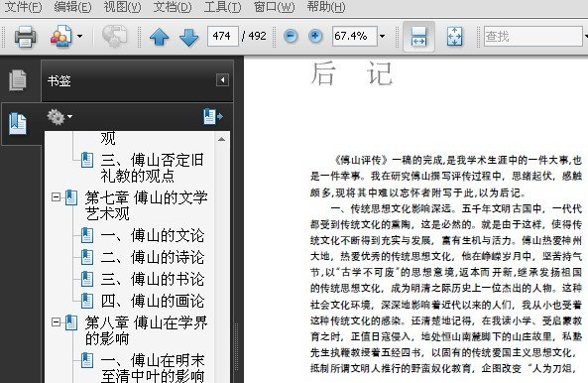
Task: Open the 编辑(E) menu
Action: pos(72,7)
